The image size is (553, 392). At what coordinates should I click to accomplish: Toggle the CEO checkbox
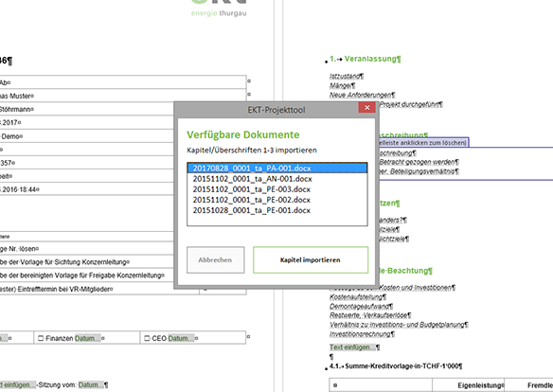pos(147,338)
